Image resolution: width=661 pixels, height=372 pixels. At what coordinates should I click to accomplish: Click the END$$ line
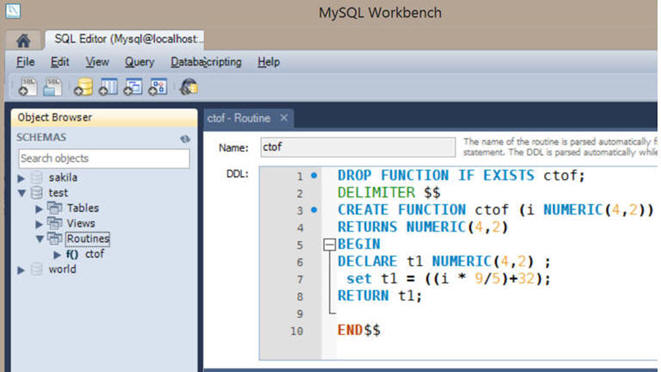(359, 330)
